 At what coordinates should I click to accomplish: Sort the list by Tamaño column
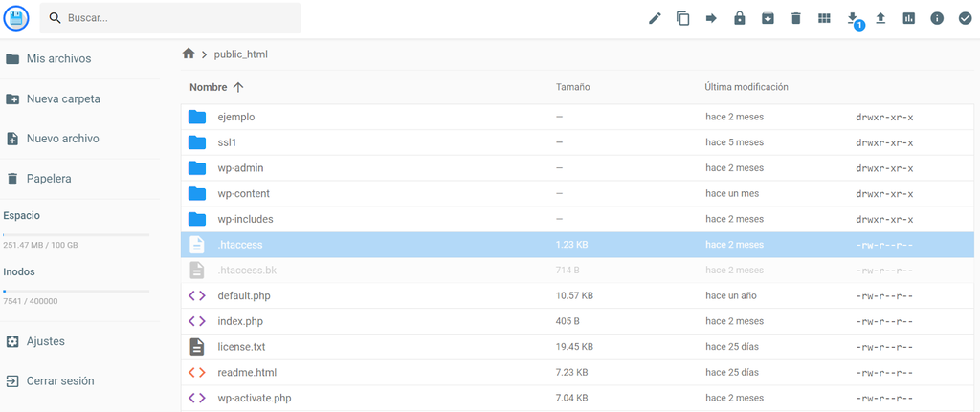[x=573, y=87]
